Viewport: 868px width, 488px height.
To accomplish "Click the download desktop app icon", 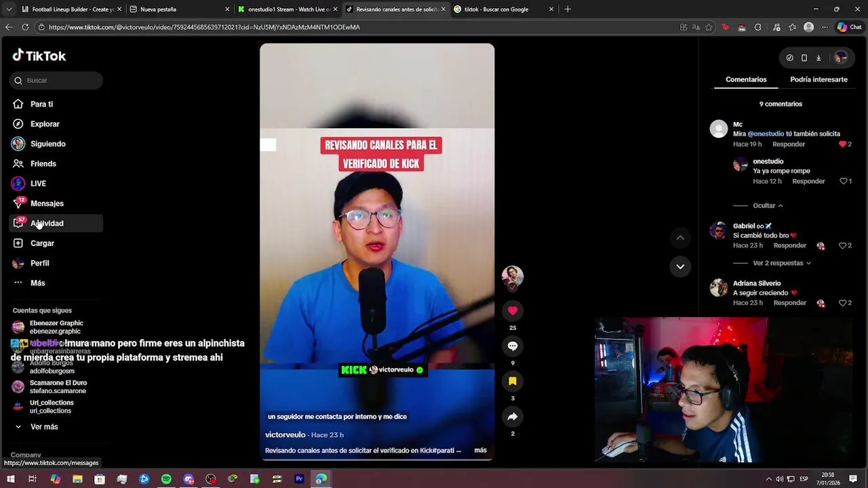I will pyautogui.click(x=818, y=58).
